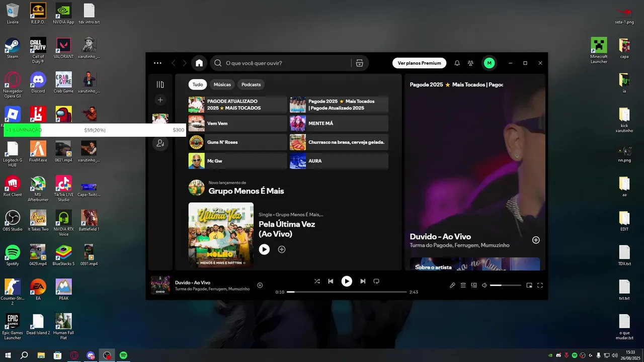The width and height of the screenshot is (644, 362).
Task: Select the Tudo filter tab
Action: coord(198,84)
